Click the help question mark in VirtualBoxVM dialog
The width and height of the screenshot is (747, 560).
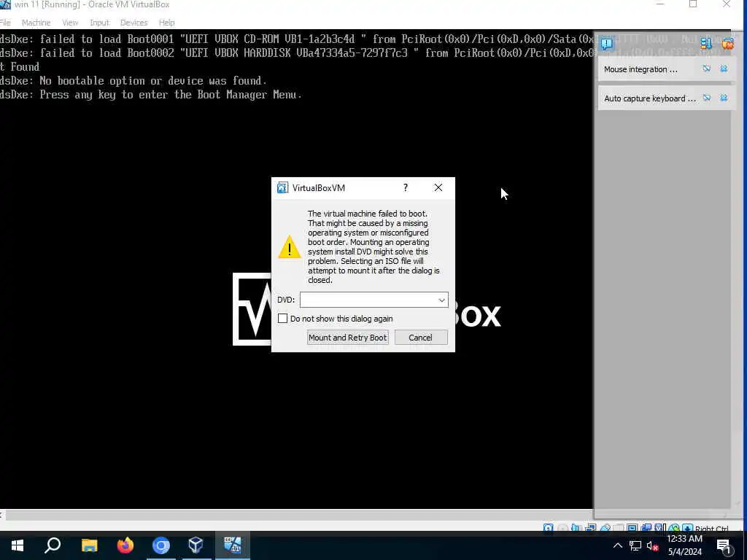pyautogui.click(x=406, y=187)
